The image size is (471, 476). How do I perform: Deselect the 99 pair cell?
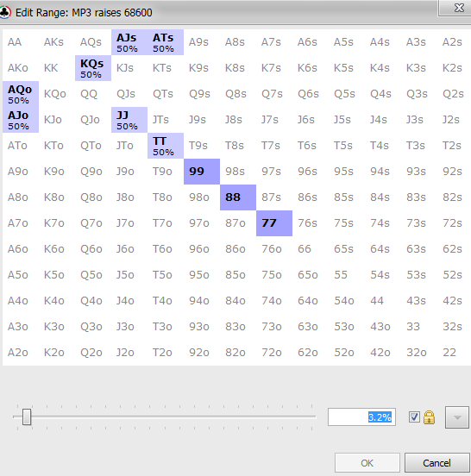[202, 172]
